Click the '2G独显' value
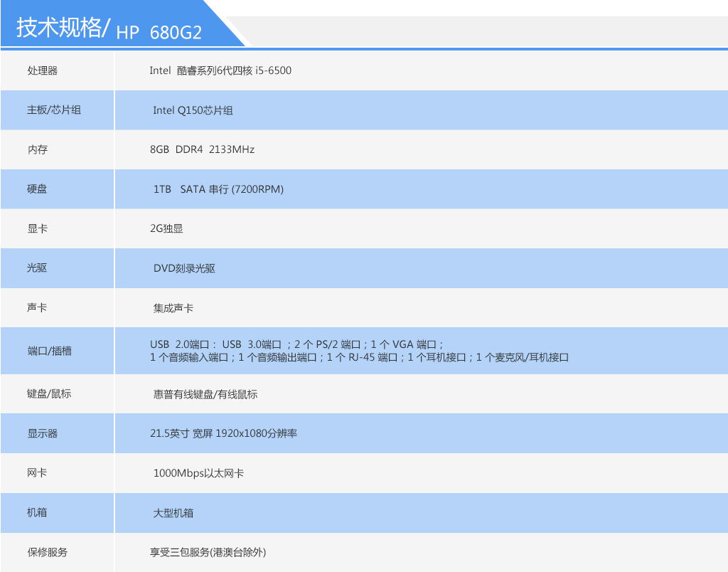This screenshot has width=728, height=572. (166, 228)
